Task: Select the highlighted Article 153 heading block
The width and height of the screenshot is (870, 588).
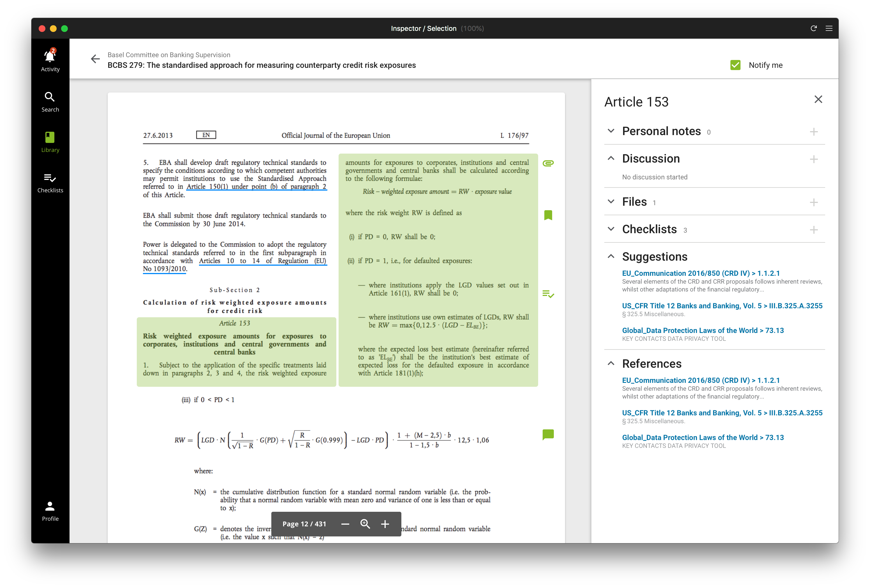Action: point(236,352)
